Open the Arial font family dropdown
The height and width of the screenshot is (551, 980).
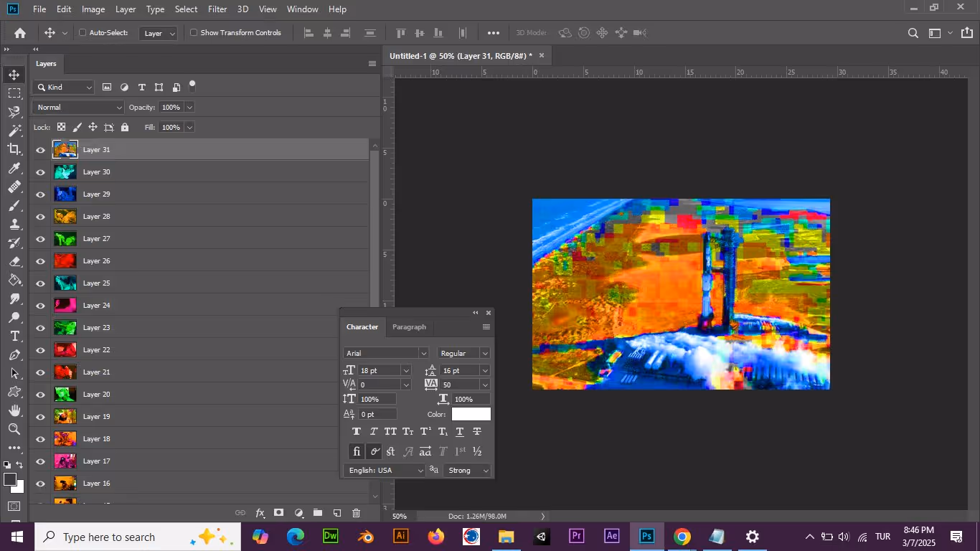(386, 353)
